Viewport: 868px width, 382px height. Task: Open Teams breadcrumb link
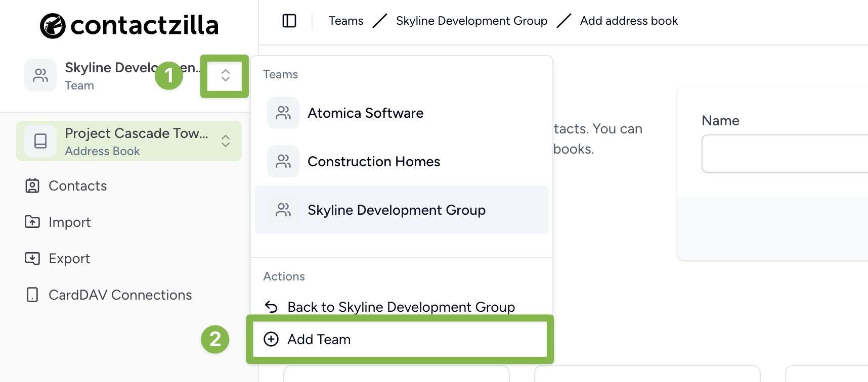346,21
